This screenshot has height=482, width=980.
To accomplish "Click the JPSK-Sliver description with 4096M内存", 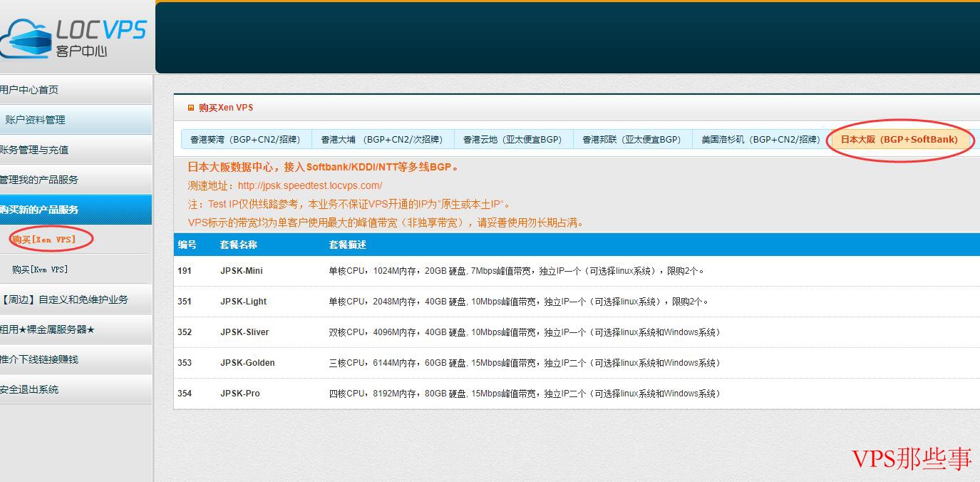I will pos(525,332).
